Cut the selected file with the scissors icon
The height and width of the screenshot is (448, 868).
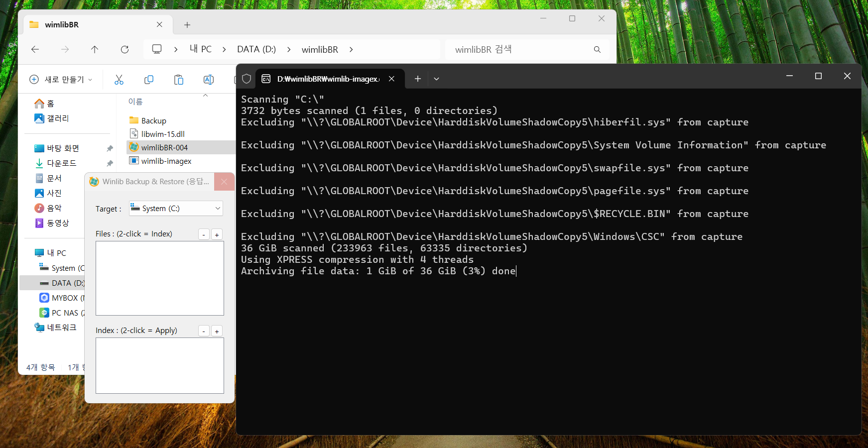pyautogui.click(x=119, y=80)
